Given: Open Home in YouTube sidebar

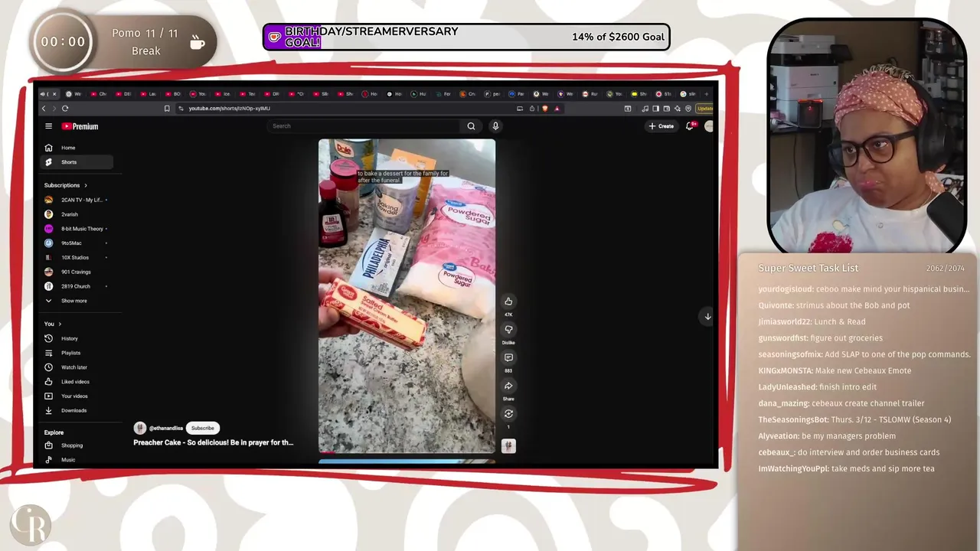Looking at the screenshot, I should coord(77,148).
